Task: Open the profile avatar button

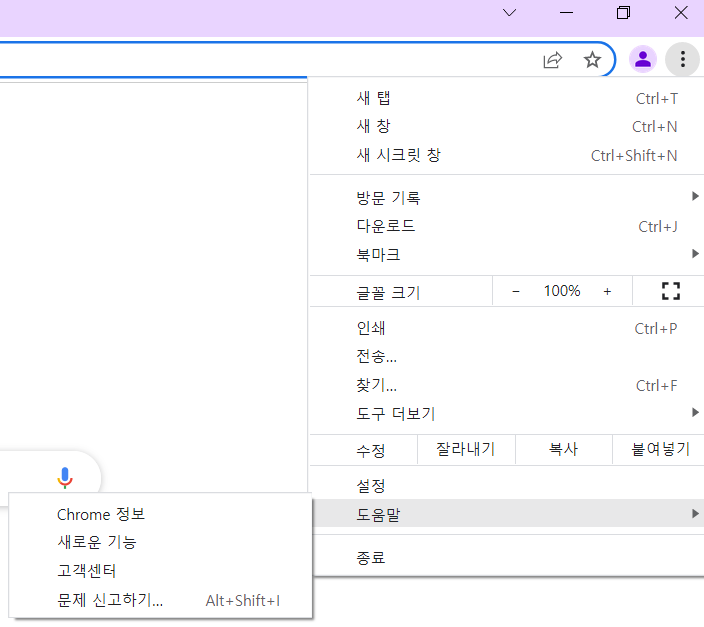Action: (x=642, y=59)
